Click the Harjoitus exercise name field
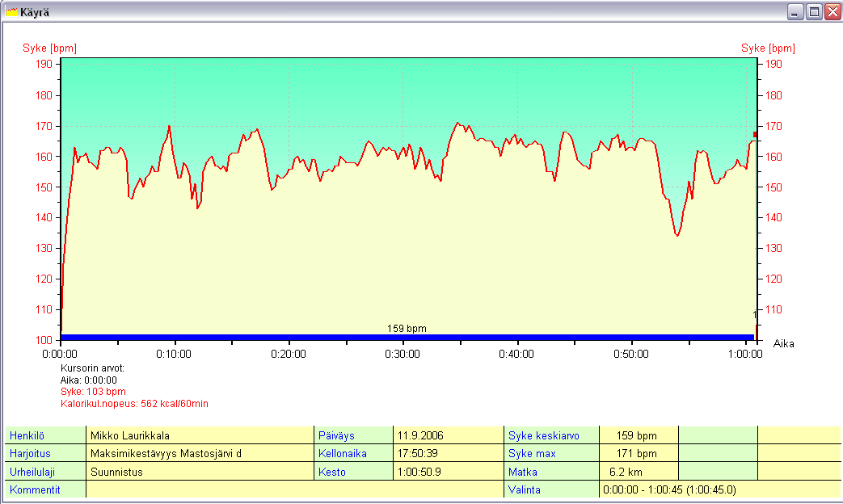This screenshot has height=504, width=843. coord(199,453)
